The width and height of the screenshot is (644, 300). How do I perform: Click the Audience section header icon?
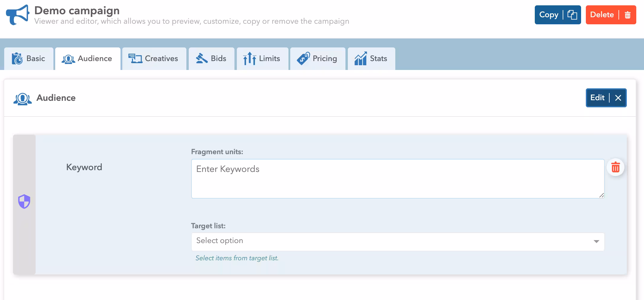[x=23, y=98]
